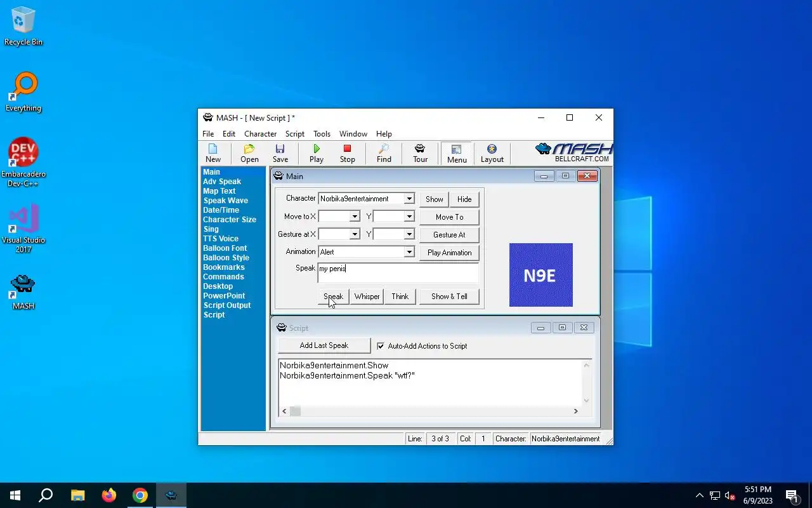Click the Play Animation button

(449, 252)
